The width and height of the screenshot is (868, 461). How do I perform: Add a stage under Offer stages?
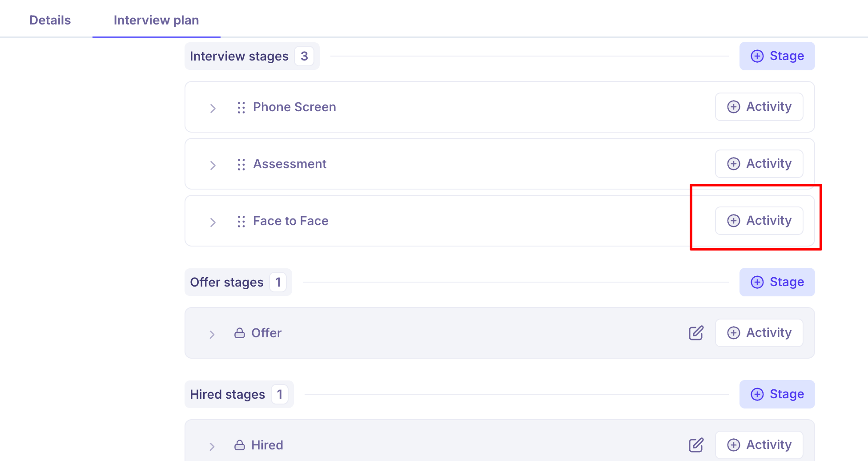tap(777, 282)
